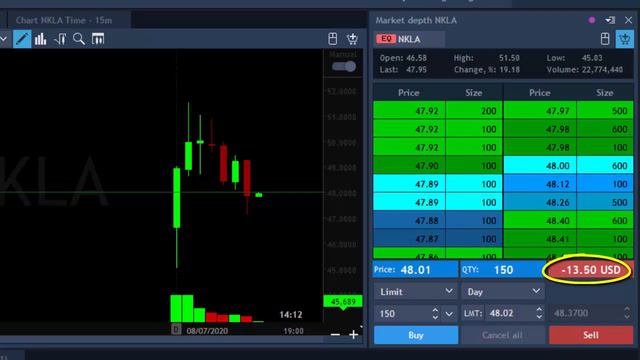Open the chart style bar icon
The width and height of the screenshot is (640, 360).
pyautogui.click(x=40, y=39)
